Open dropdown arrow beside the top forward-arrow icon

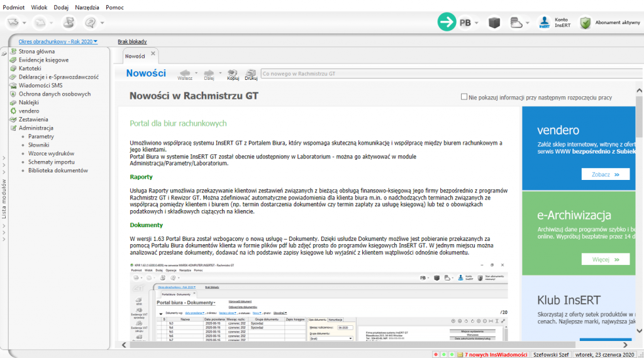coord(52,23)
